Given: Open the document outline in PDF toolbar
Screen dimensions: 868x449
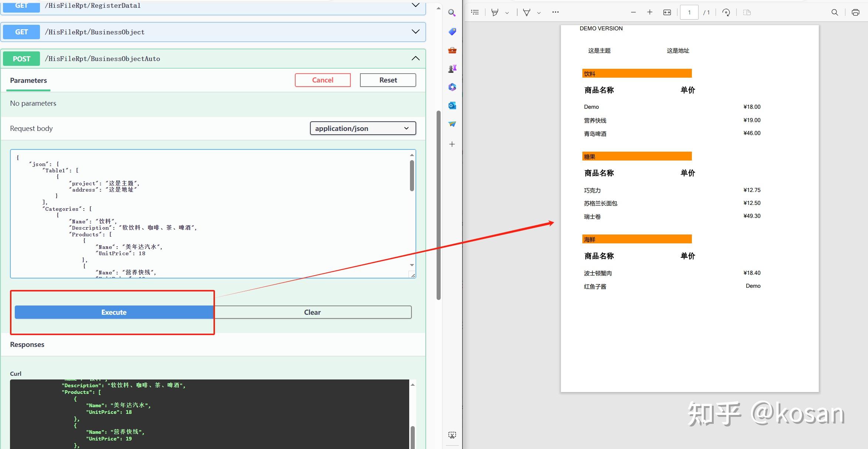Looking at the screenshot, I should 475,12.
